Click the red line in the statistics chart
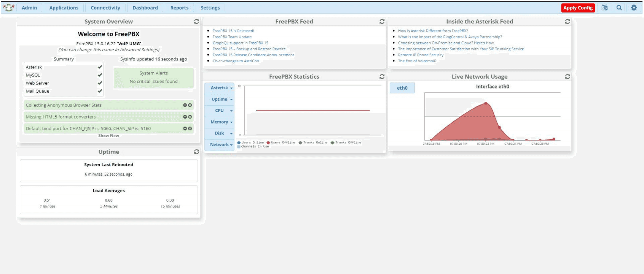Screen dimensions: 644x274 [313, 111]
